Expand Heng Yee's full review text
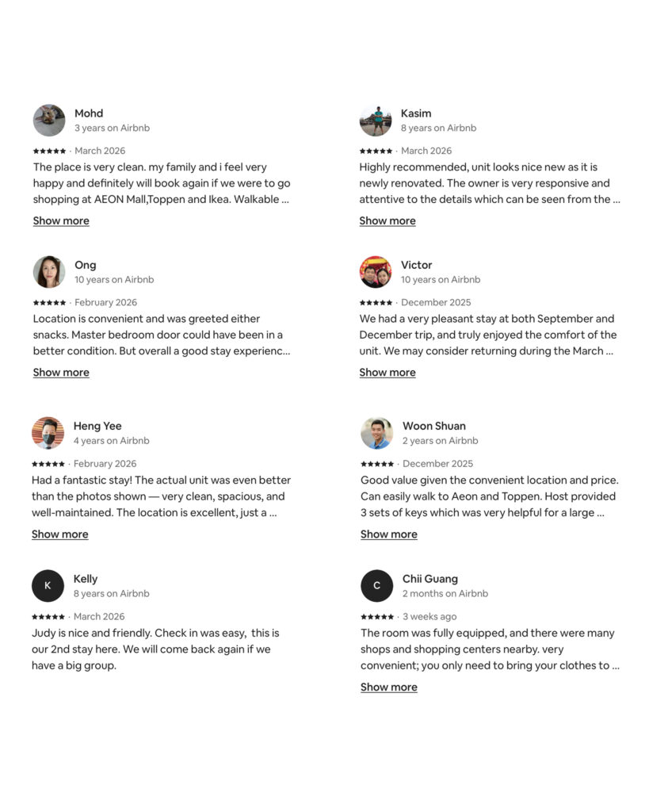 (60, 534)
